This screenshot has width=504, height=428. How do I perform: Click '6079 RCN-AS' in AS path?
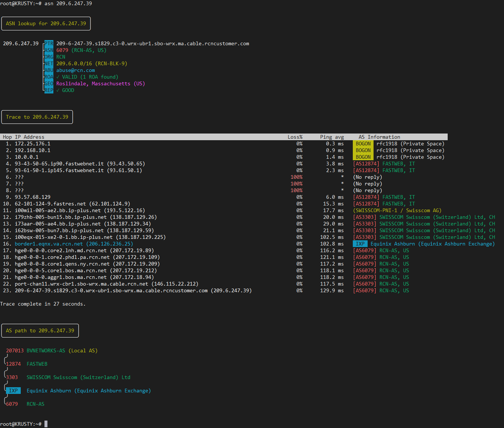pyautogui.click(x=25, y=404)
